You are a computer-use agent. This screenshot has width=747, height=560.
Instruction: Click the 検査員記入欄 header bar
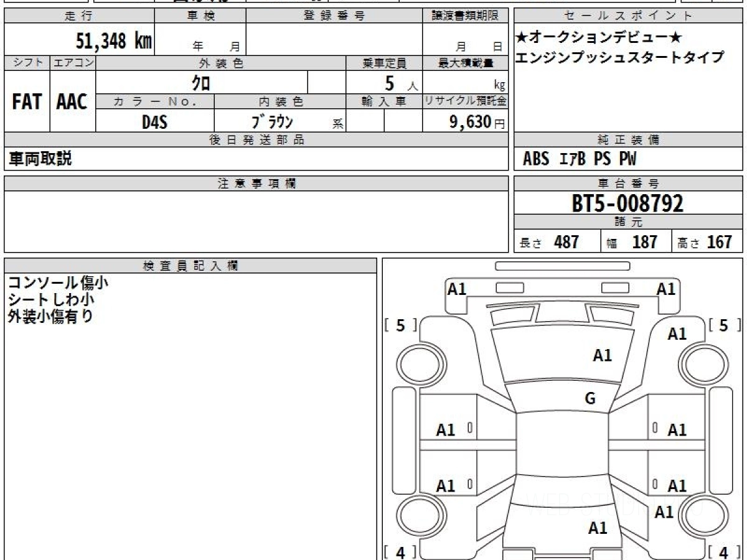coord(190,266)
